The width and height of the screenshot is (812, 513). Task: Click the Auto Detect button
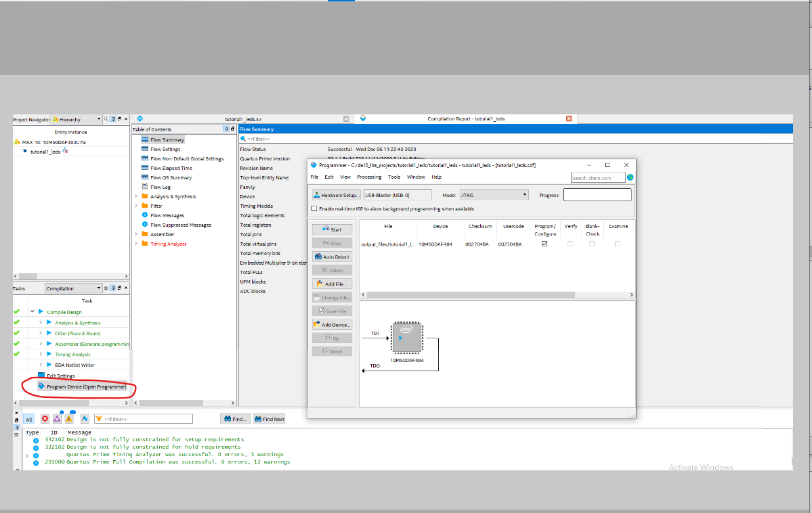(x=332, y=256)
